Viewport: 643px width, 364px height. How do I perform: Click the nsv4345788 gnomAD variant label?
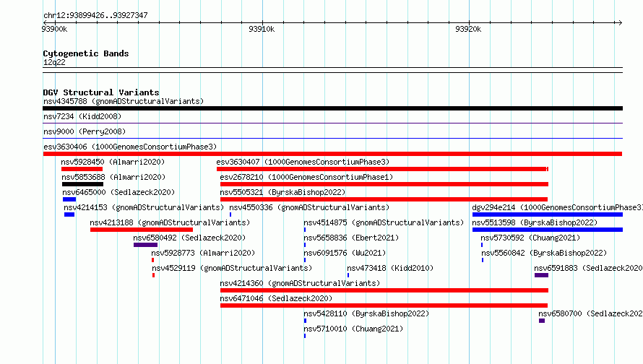point(124,101)
